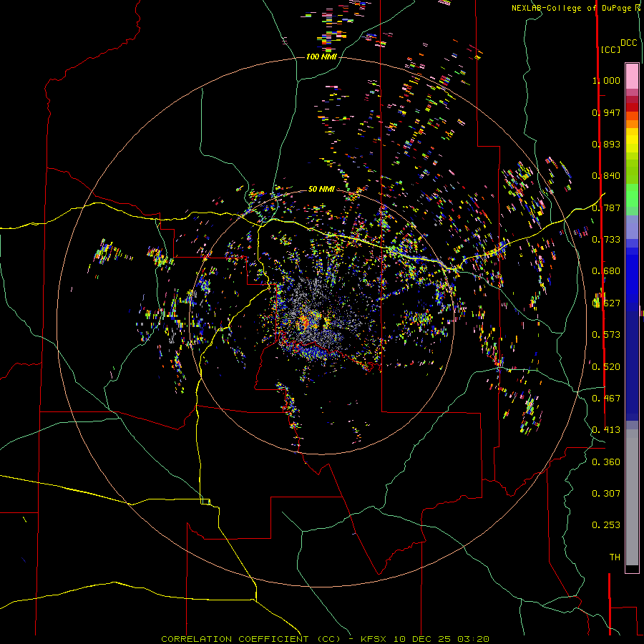Click the 0.840 scale value
This screenshot has height=644, width=644.
point(606,176)
